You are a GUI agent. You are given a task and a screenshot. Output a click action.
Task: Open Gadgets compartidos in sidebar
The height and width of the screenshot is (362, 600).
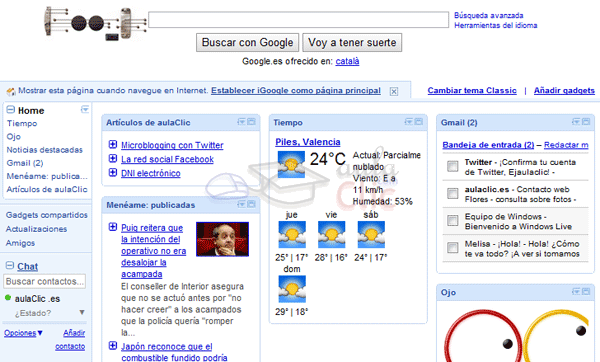(46, 215)
